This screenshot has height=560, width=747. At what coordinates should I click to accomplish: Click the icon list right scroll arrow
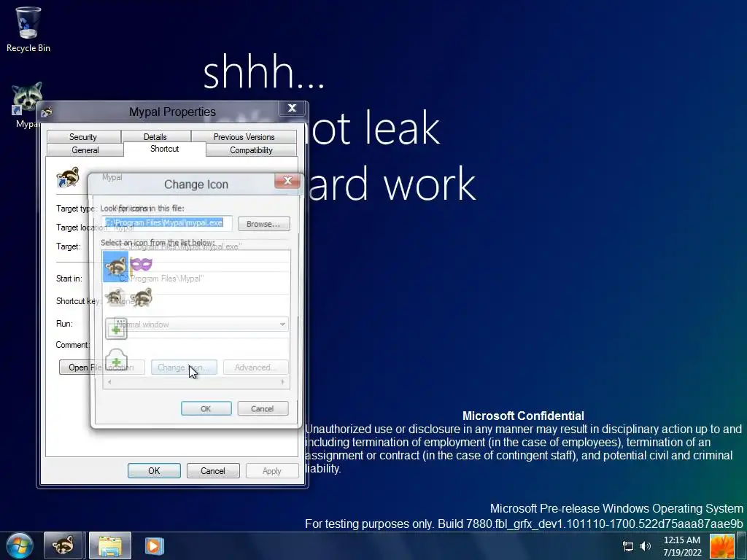point(283,382)
